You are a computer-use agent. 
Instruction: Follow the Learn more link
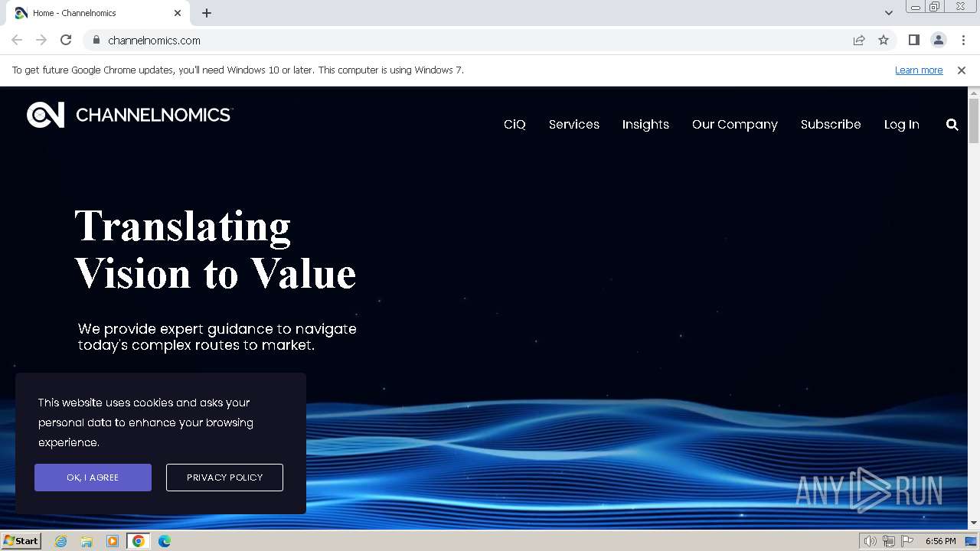click(919, 70)
